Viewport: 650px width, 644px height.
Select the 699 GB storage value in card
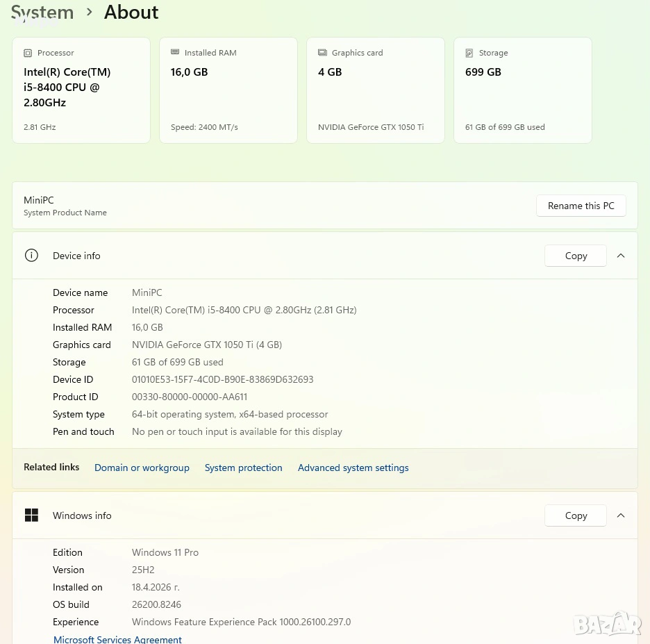pyautogui.click(x=483, y=72)
